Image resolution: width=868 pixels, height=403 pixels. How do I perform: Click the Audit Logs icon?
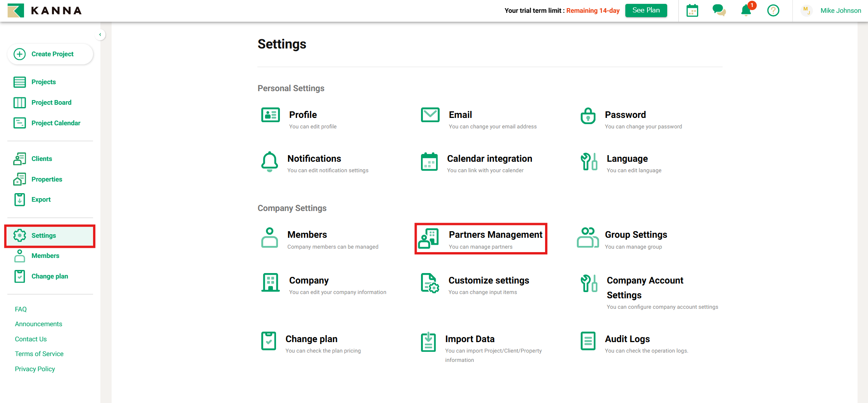click(588, 341)
